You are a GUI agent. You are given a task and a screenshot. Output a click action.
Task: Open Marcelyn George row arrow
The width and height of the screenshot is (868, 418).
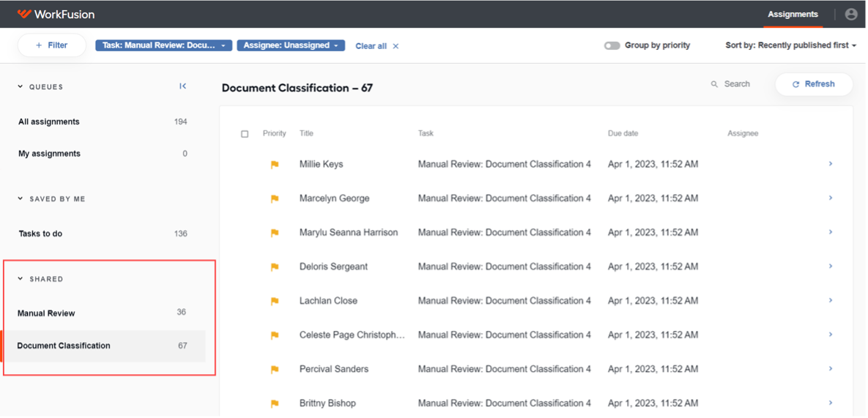point(831,198)
